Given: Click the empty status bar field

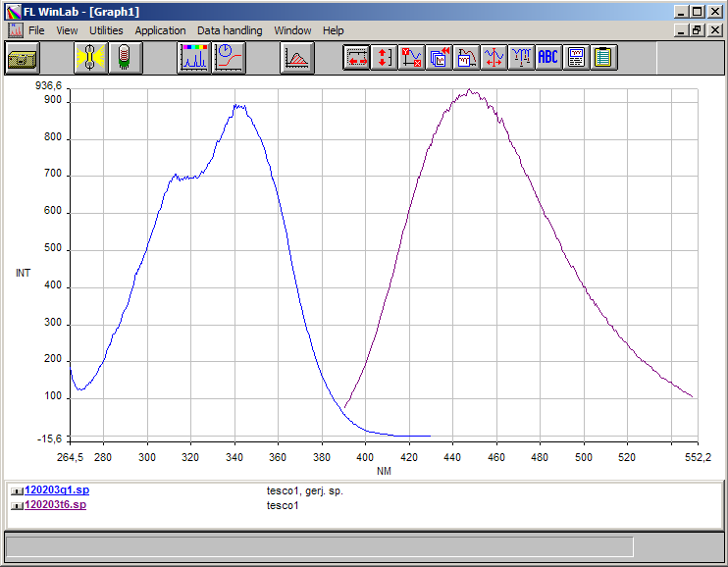Looking at the screenshot, I should point(320,546).
